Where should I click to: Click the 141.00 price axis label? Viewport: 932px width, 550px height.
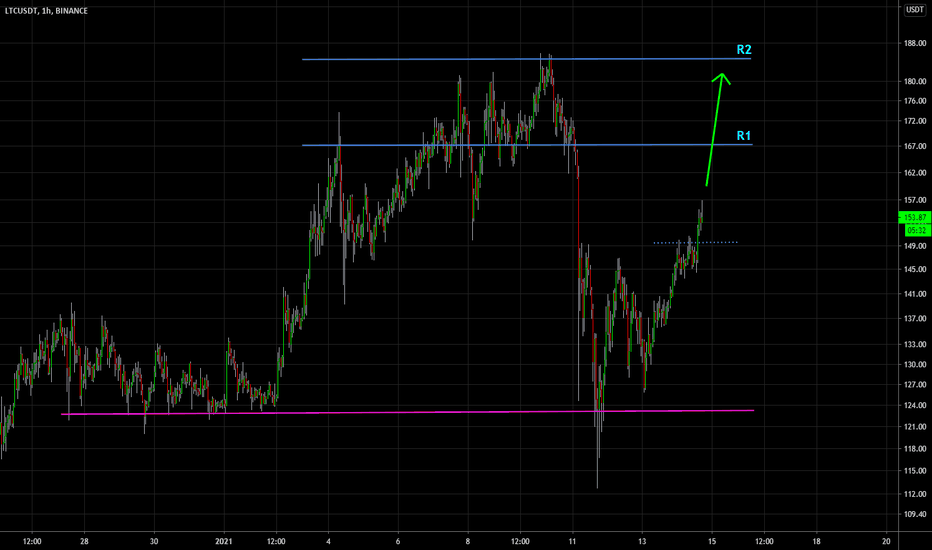(x=915, y=294)
